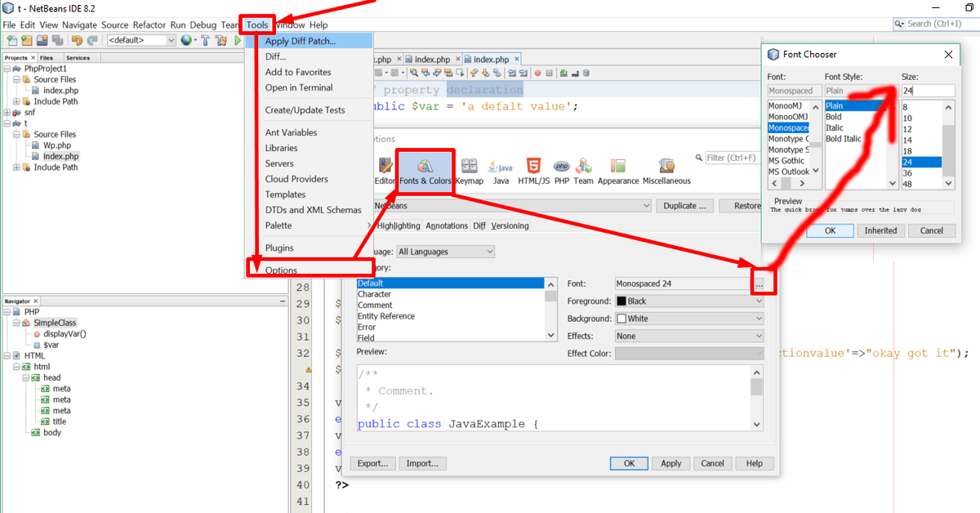Select the HTML/JS options icon
Viewport: 980px width, 513px height.
tap(533, 171)
